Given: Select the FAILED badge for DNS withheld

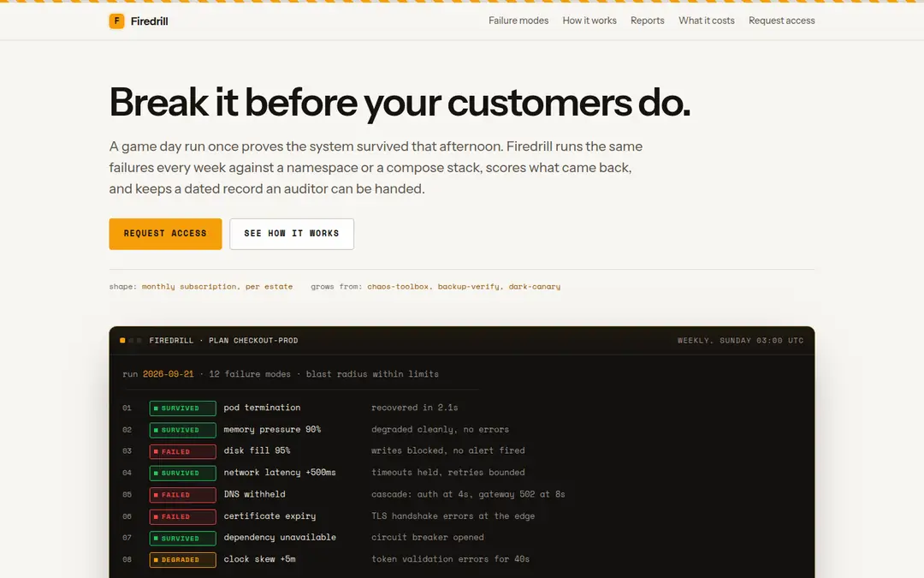Looking at the screenshot, I should [x=183, y=495].
